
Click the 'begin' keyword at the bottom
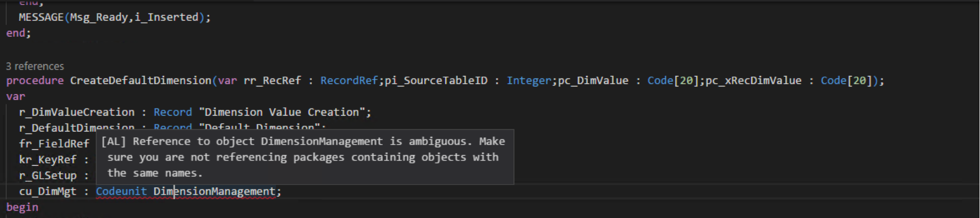[22, 208]
